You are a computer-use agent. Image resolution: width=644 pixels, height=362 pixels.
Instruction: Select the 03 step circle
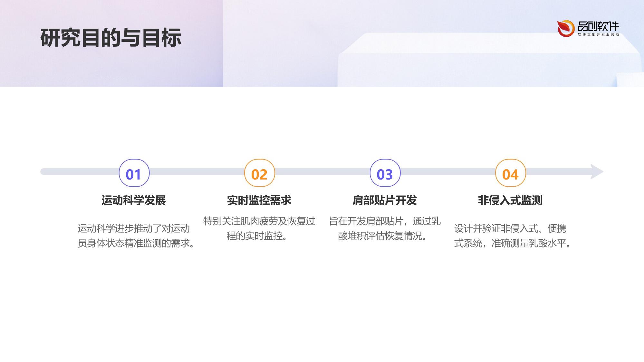[385, 173]
